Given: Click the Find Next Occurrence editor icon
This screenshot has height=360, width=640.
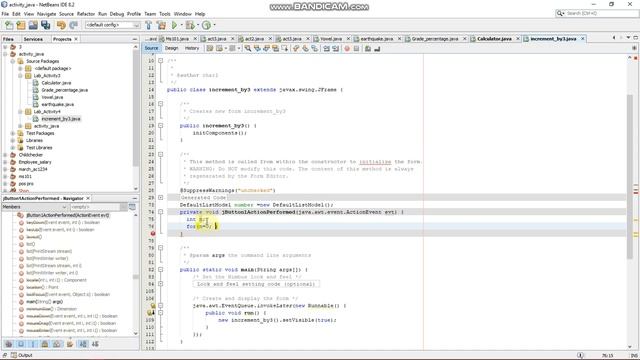Looking at the screenshot, I should coord(266,49).
